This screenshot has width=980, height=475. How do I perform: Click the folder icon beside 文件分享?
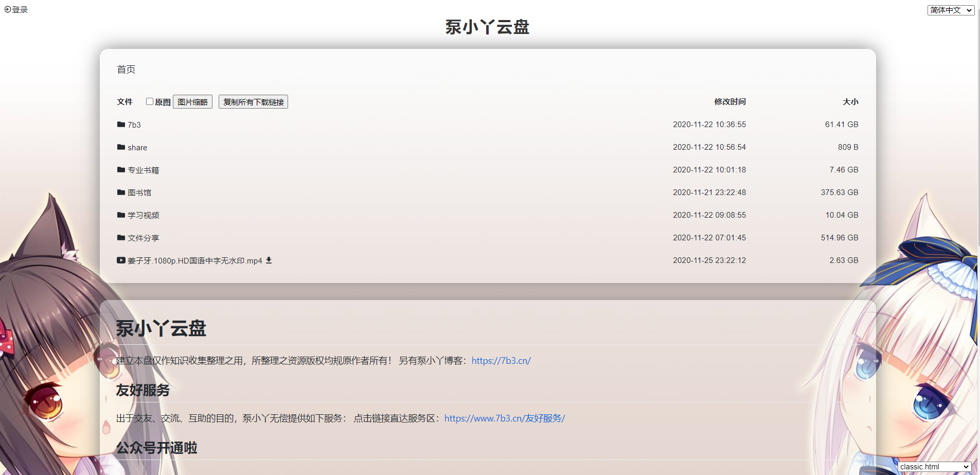point(121,238)
